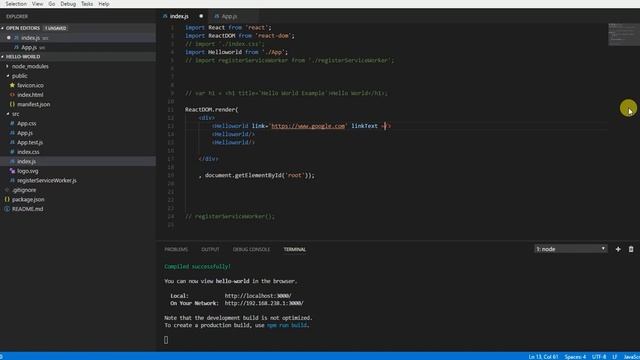Click the favicon.ico star icon
The image size is (640, 360).
[x=12, y=85]
